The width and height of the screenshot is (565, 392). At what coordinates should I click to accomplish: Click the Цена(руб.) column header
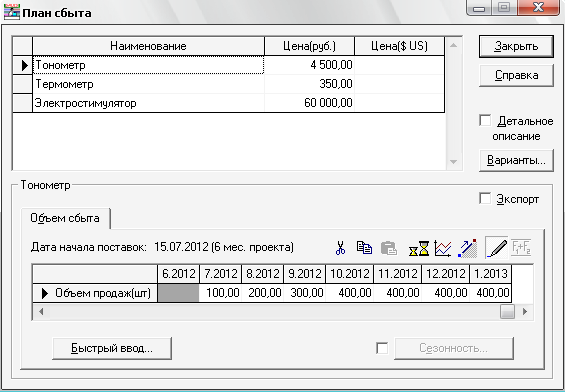point(310,46)
